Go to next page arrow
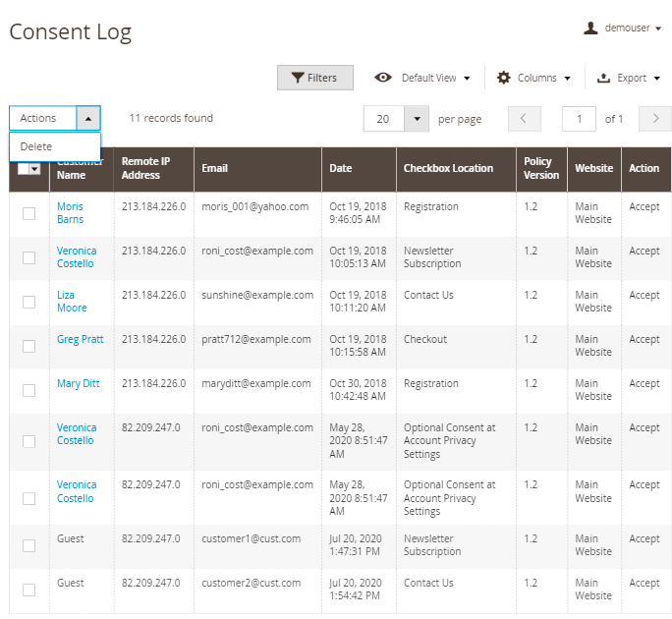Viewport: 672px width, 619px height. point(654,119)
